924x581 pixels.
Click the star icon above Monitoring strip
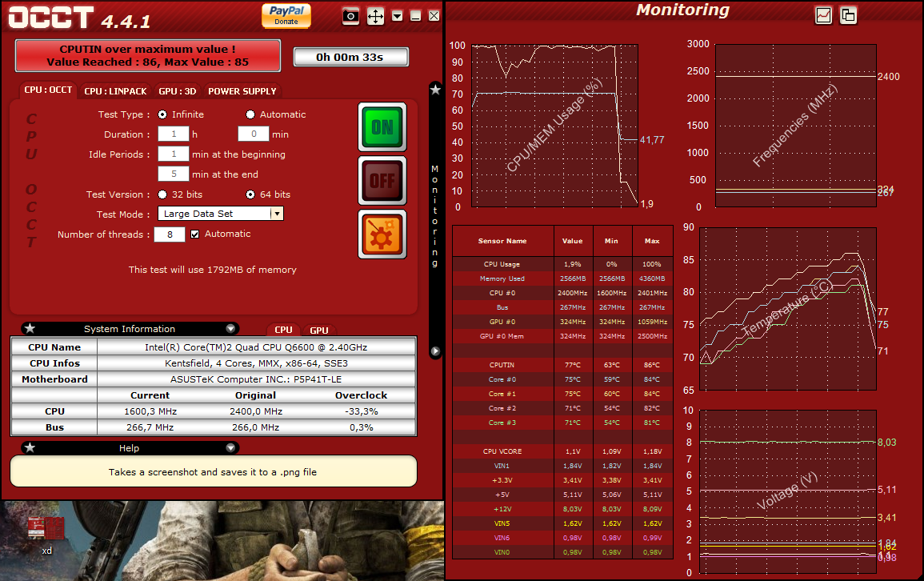tap(435, 90)
